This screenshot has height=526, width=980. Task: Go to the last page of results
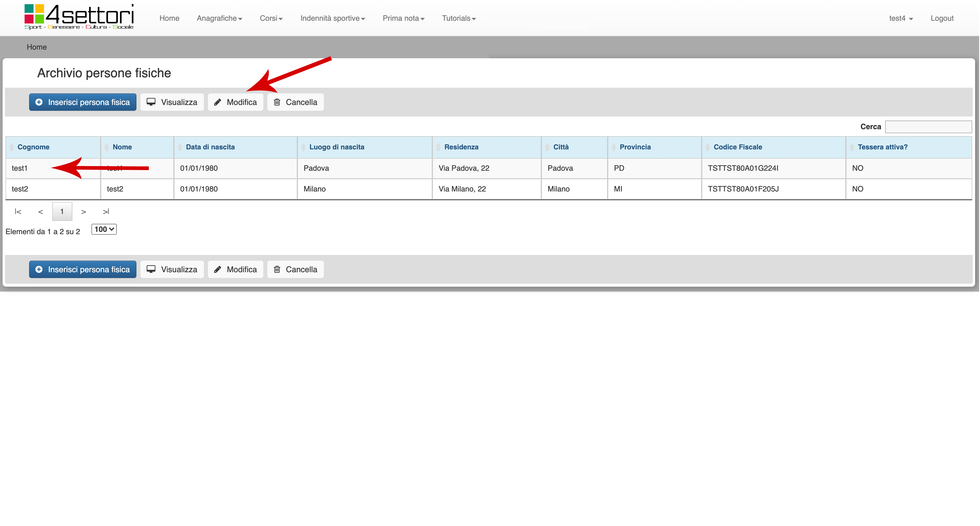106,212
